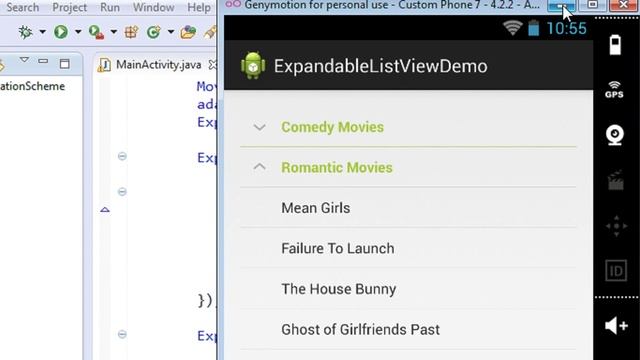Open Genymotion GPS widget
Viewport: 640px width, 360px height.
click(x=614, y=89)
